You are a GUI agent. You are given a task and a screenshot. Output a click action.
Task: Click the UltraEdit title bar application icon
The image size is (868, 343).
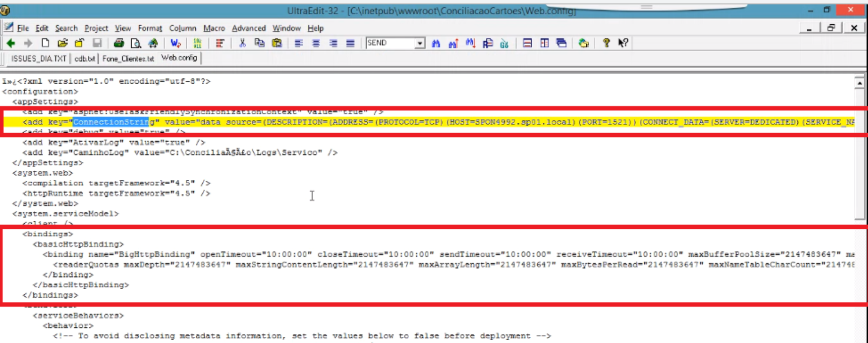coord(6,10)
